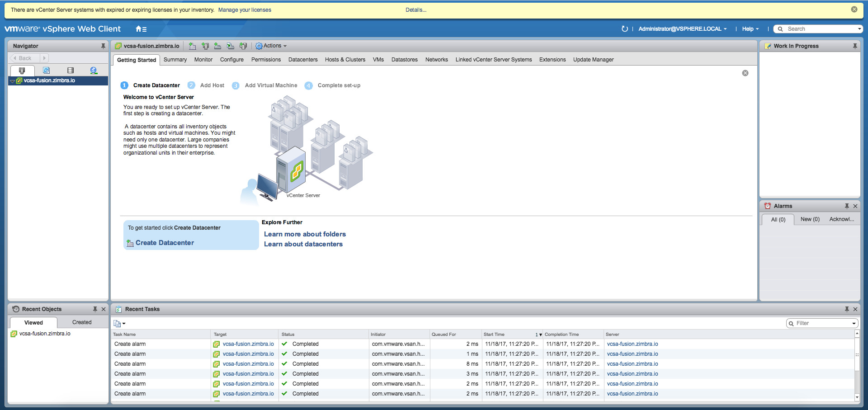Show New (0) alarms tab
Image resolution: width=868 pixels, height=410 pixels.
tap(810, 219)
